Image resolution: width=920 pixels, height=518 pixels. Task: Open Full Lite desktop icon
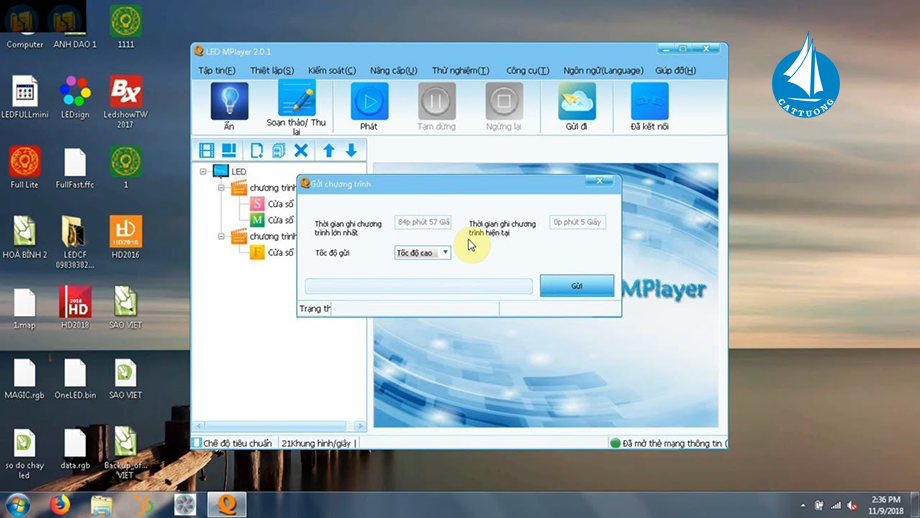pyautogui.click(x=25, y=167)
